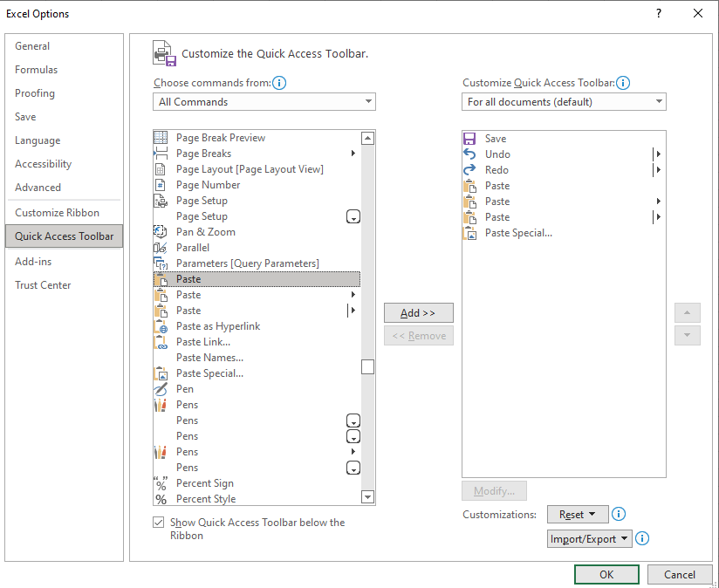Select the Page Break Preview icon
The image size is (719, 588).
click(161, 138)
